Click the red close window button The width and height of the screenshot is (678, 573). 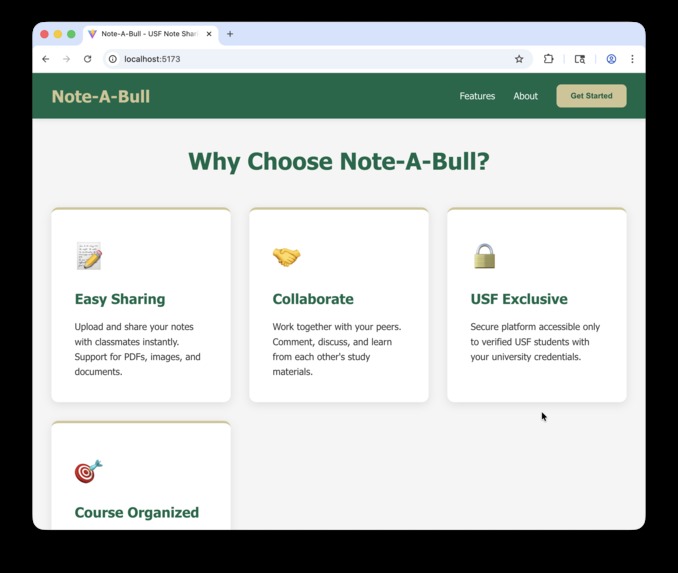(x=44, y=34)
